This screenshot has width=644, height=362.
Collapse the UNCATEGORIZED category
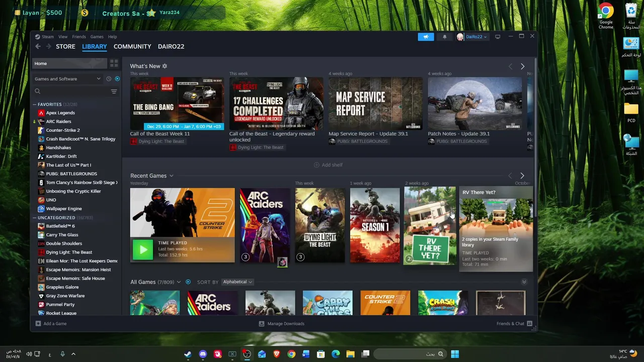tap(35, 218)
